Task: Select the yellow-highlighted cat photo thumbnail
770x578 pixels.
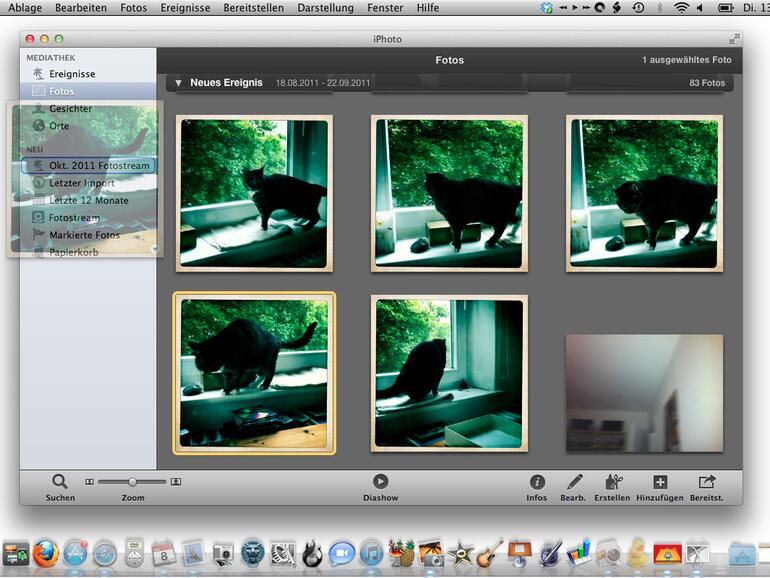Action: pyautogui.click(x=254, y=373)
